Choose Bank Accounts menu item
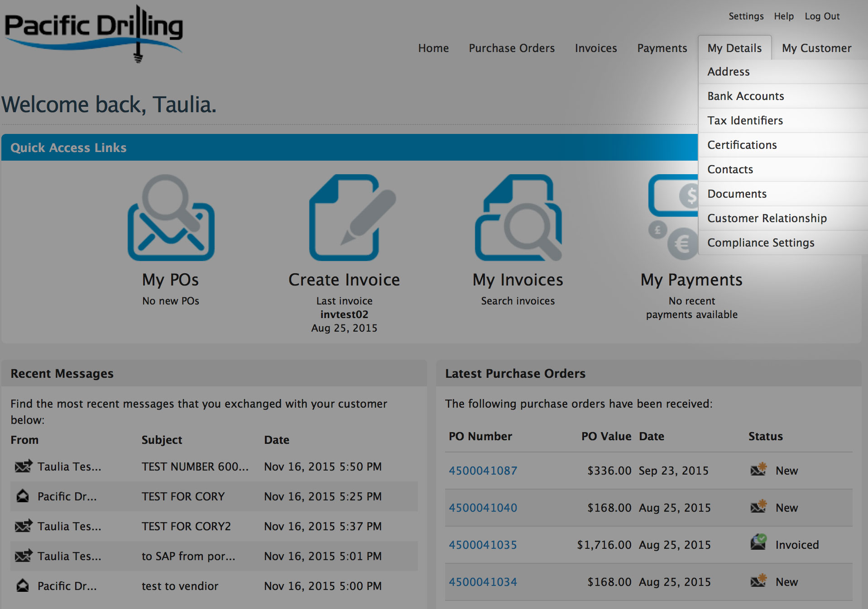 pos(783,96)
